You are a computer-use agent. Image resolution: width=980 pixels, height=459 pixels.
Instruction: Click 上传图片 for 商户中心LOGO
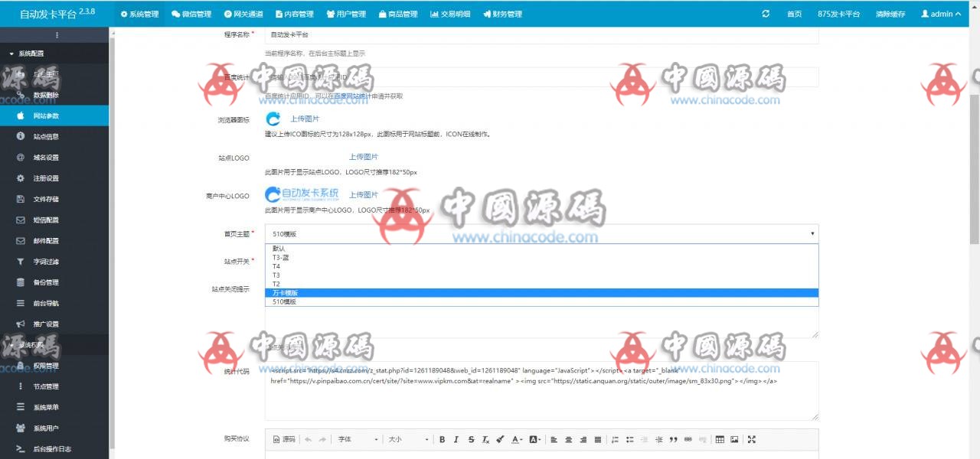[364, 194]
